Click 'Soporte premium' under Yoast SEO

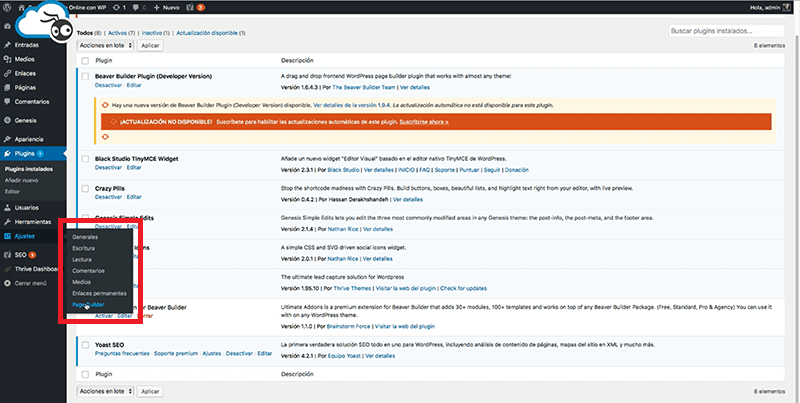[x=176, y=353]
